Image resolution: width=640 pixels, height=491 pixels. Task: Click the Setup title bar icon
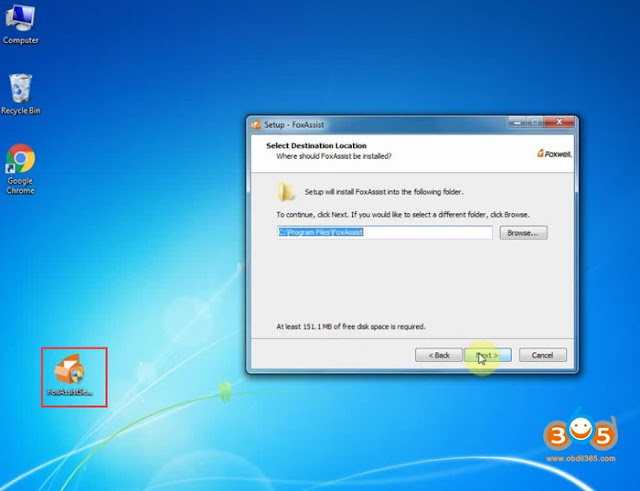pyautogui.click(x=256, y=124)
